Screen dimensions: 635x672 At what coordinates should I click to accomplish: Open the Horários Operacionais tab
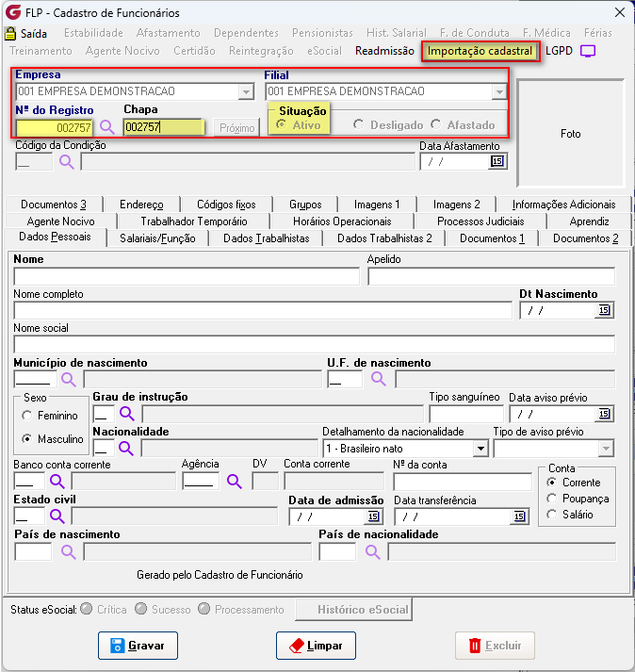tap(342, 221)
